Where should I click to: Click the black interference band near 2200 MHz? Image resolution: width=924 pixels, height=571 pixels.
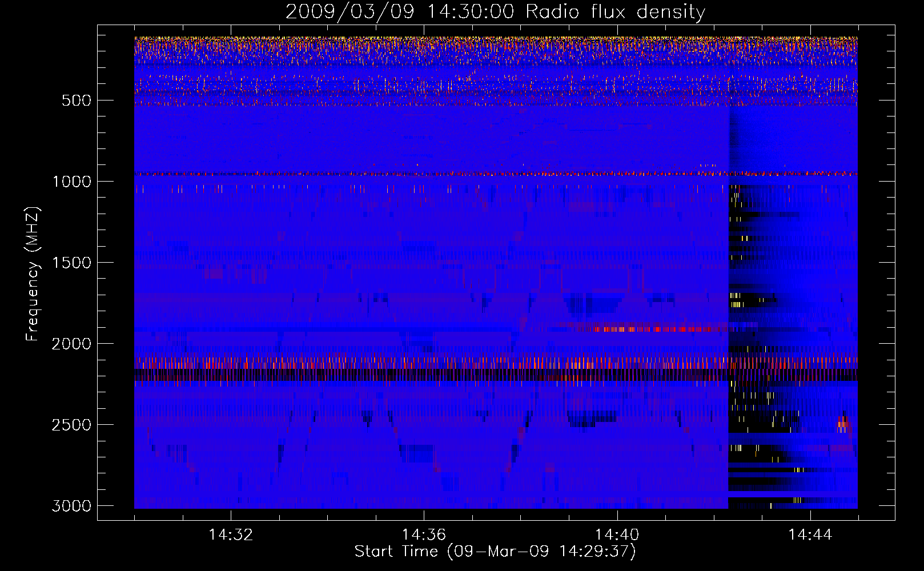[496, 375]
